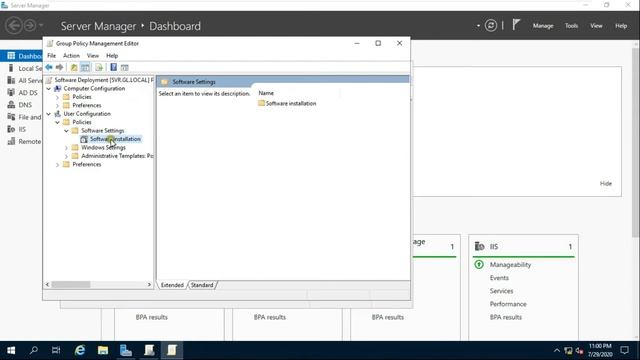This screenshot has width=640, height=360.
Task: Open the Tools menu in Server Manager
Action: click(571, 26)
